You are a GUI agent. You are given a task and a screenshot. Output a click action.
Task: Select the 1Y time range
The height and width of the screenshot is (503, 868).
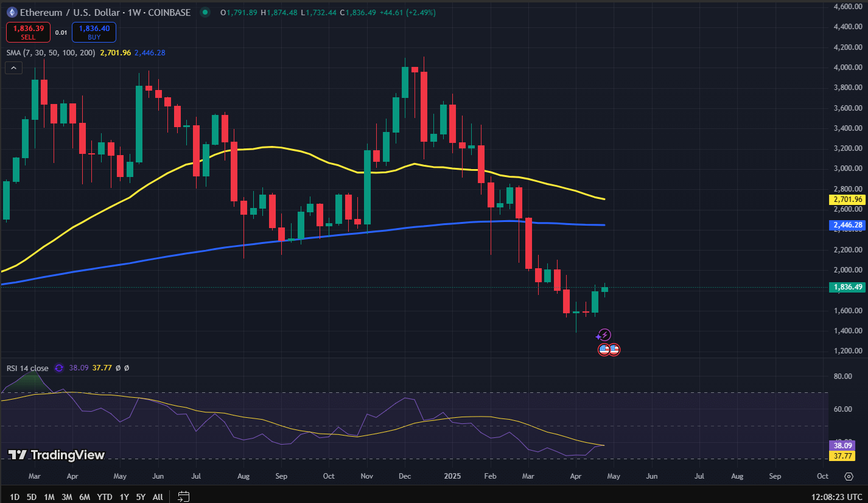(x=124, y=496)
